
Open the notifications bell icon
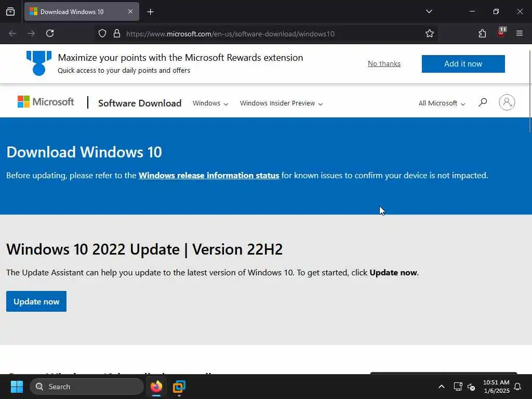click(x=517, y=387)
